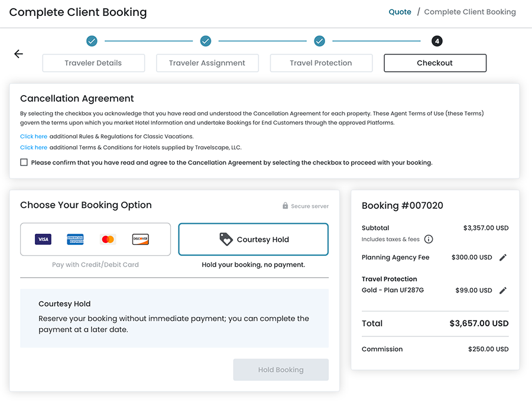
Task: Select the Checkout step tab
Action: click(x=434, y=63)
